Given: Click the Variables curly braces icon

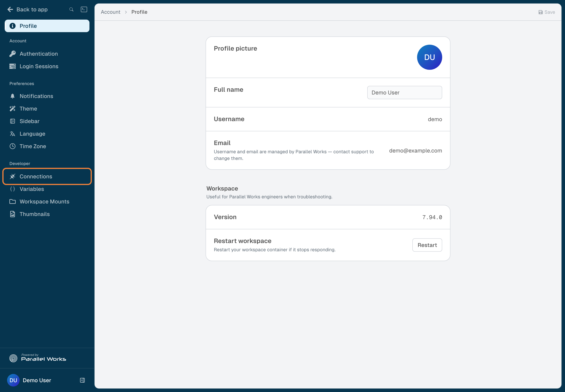Looking at the screenshot, I should click(13, 189).
